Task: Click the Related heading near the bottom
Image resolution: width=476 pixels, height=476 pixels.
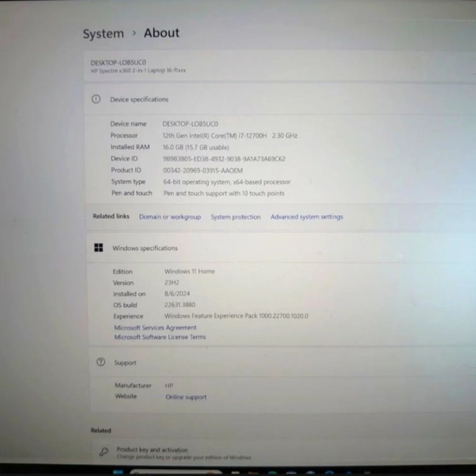Action: (101, 430)
